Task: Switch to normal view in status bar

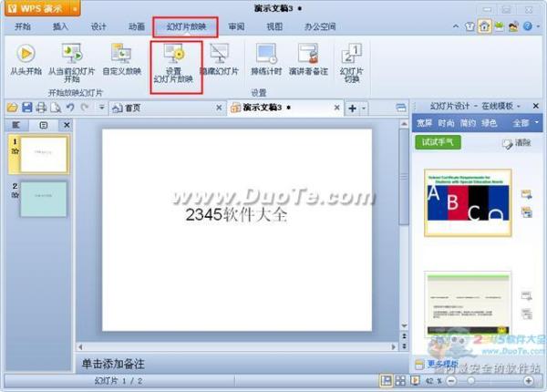Action: (387, 380)
